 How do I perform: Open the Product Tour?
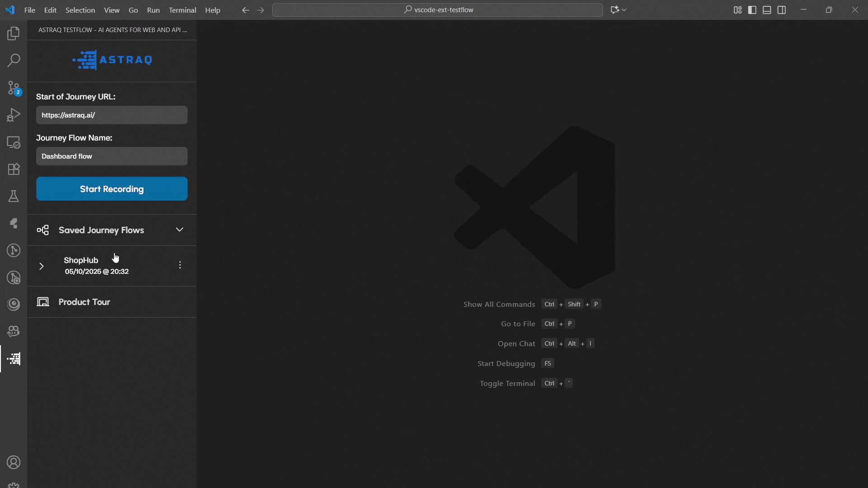click(84, 302)
